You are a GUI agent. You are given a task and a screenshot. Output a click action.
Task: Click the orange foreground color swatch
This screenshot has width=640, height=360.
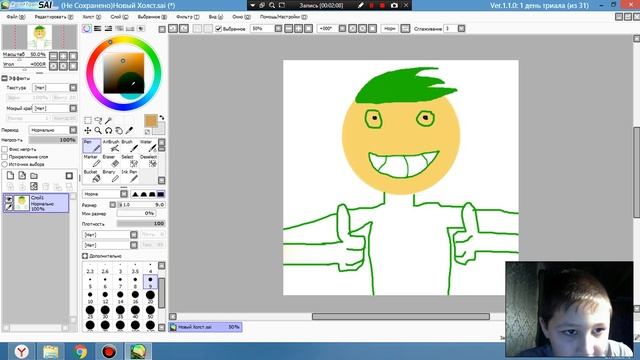(x=151, y=121)
